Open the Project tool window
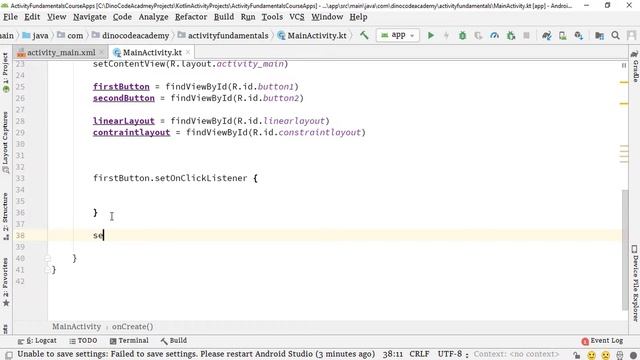 (5, 73)
